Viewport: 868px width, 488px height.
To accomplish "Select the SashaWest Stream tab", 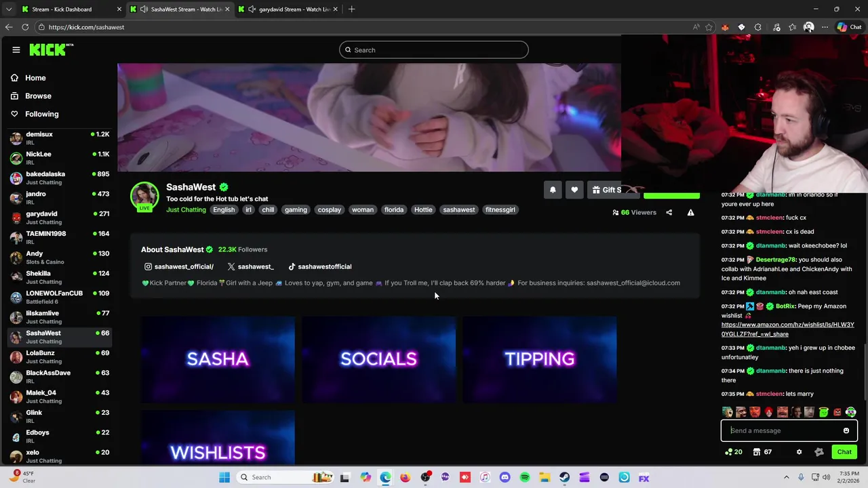I will tap(180, 9).
